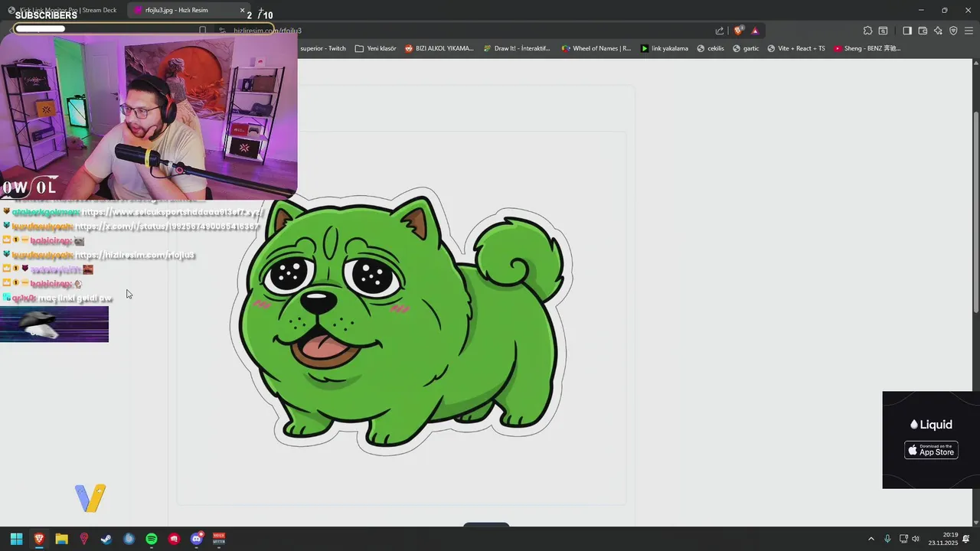Click the Brave VPN shield icon
The image size is (980, 551).
coord(953,31)
